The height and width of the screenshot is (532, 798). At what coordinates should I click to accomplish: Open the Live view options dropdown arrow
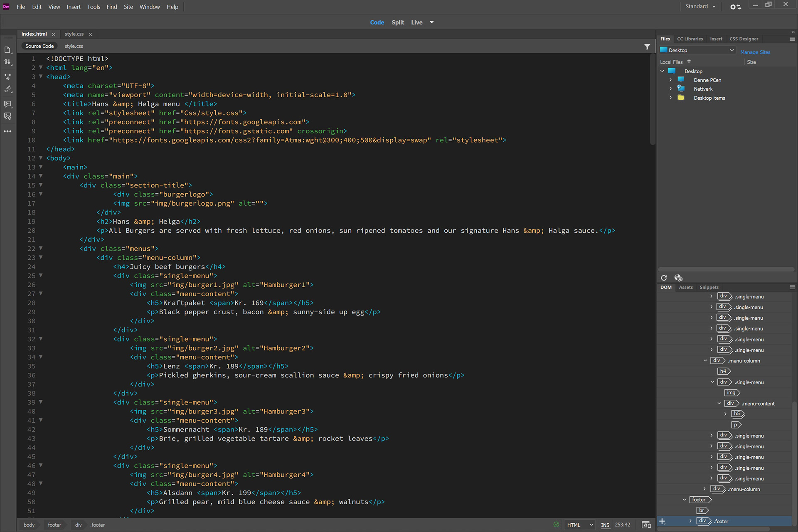(x=432, y=22)
